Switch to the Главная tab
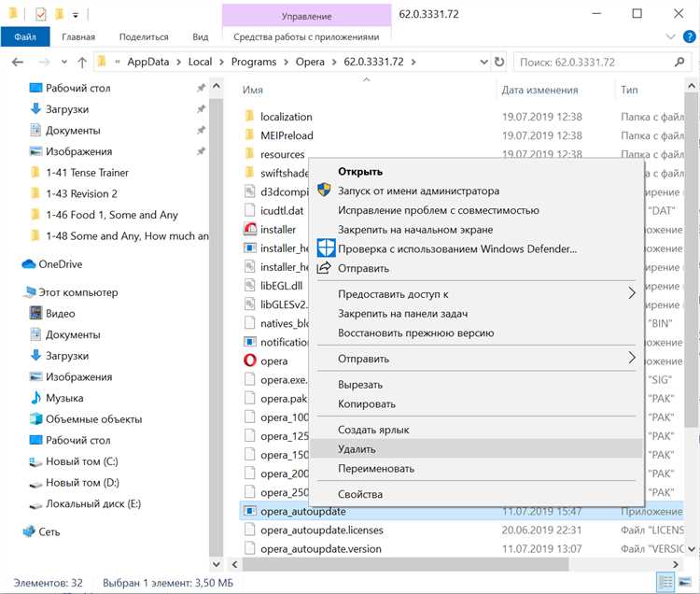 tap(78, 37)
